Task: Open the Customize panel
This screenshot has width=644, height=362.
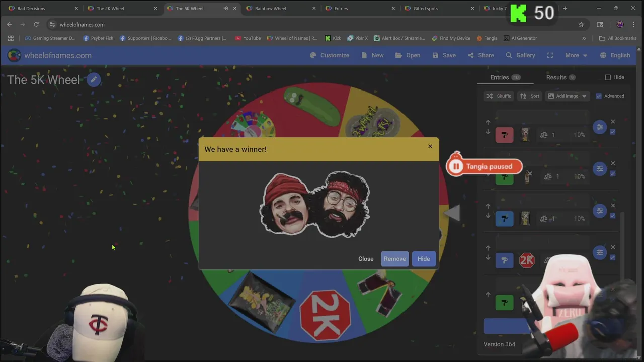Action: tap(329, 55)
